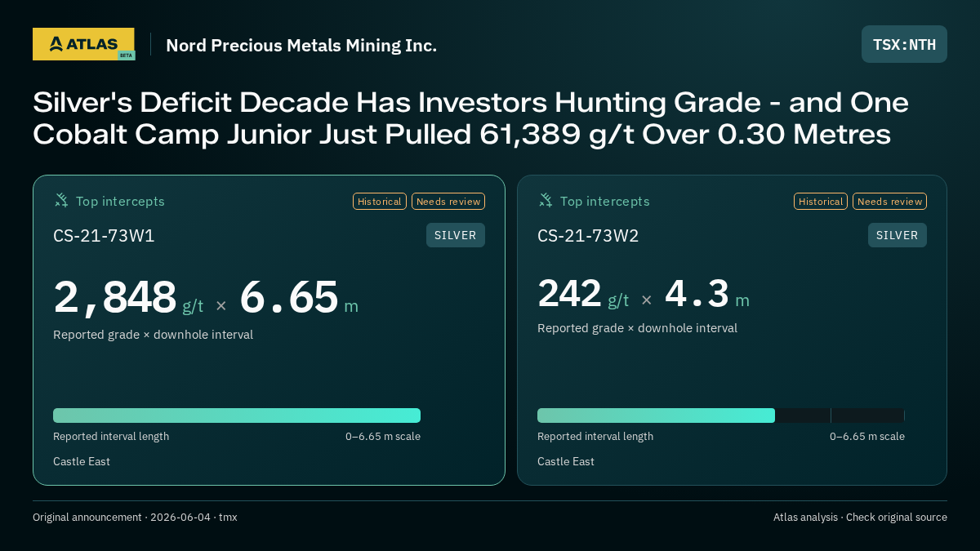Click Reported grade × downhole interval under 2,848
The width and height of the screenshot is (980, 551).
[x=153, y=335]
